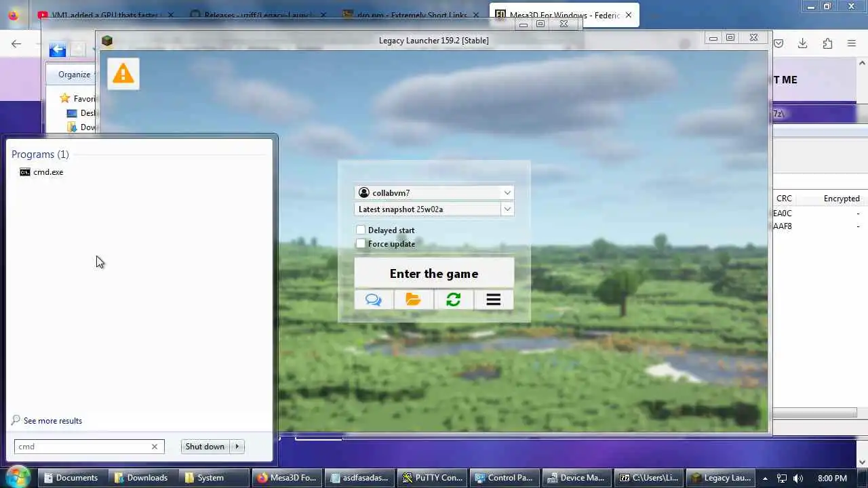Switch to the rlro.pm Extremely Short Links tab
Screen dimensions: 868x488
click(x=412, y=15)
